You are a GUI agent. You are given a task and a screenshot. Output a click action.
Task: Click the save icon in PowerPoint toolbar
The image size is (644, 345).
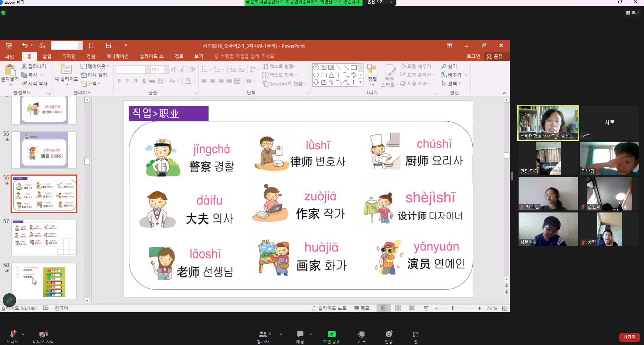109,46
